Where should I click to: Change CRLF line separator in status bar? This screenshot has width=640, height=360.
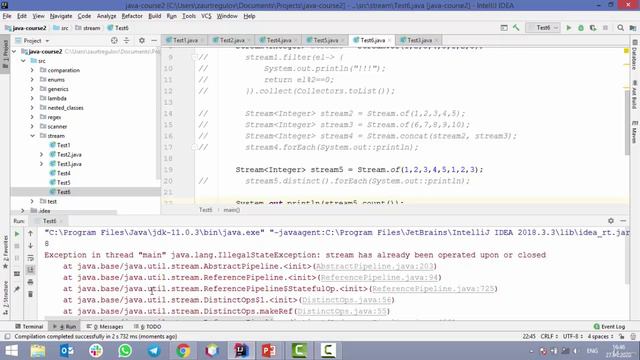[549, 336]
